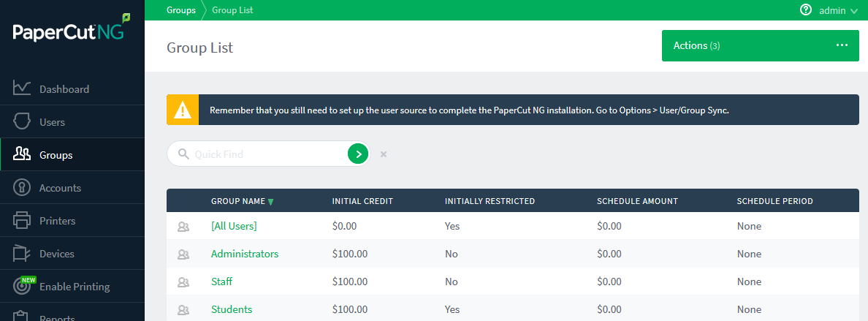Click the help question mark icon
Image resolution: width=868 pixels, height=321 pixels.
point(806,10)
